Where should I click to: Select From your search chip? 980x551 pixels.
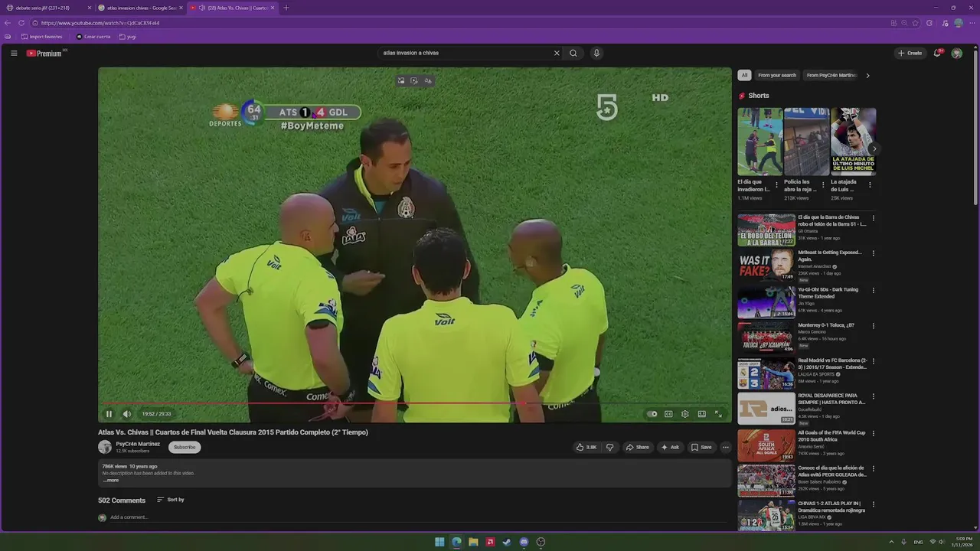tap(777, 75)
